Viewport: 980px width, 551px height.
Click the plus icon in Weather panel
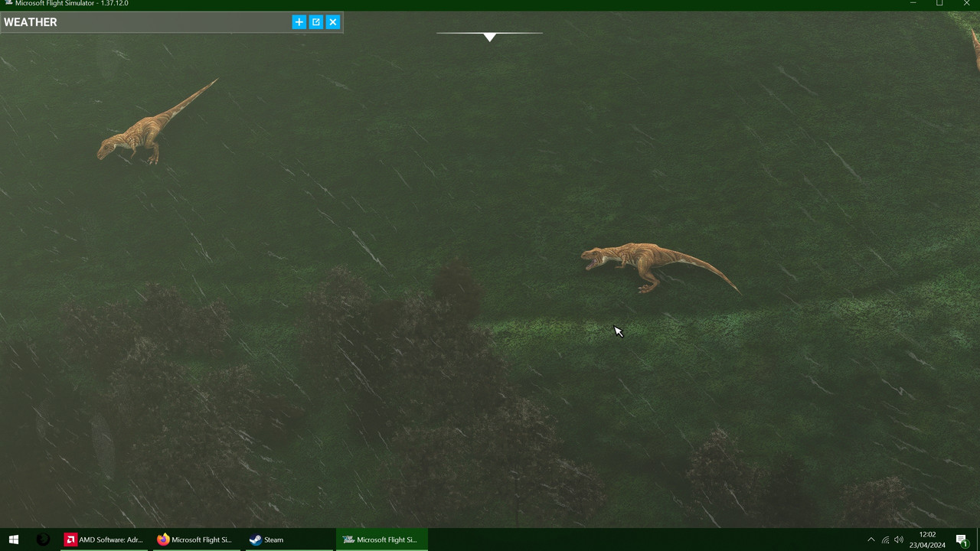[x=299, y=22]
